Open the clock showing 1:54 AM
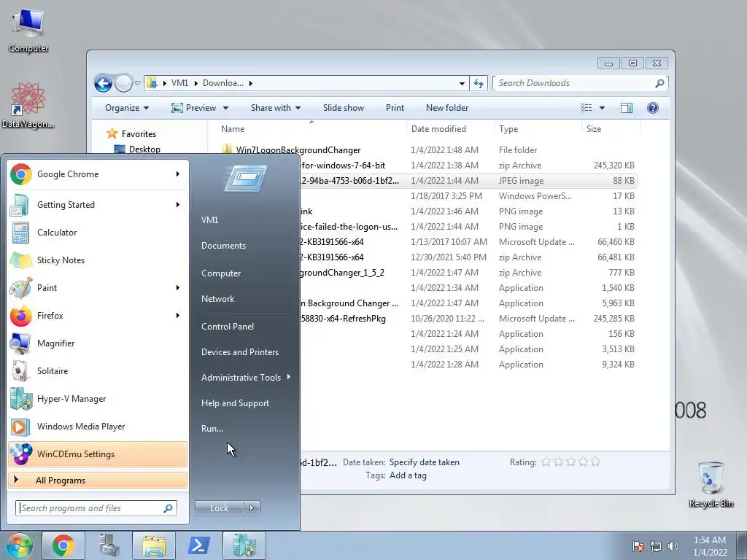Screen dimensions: 747x560 pos(710,546)
